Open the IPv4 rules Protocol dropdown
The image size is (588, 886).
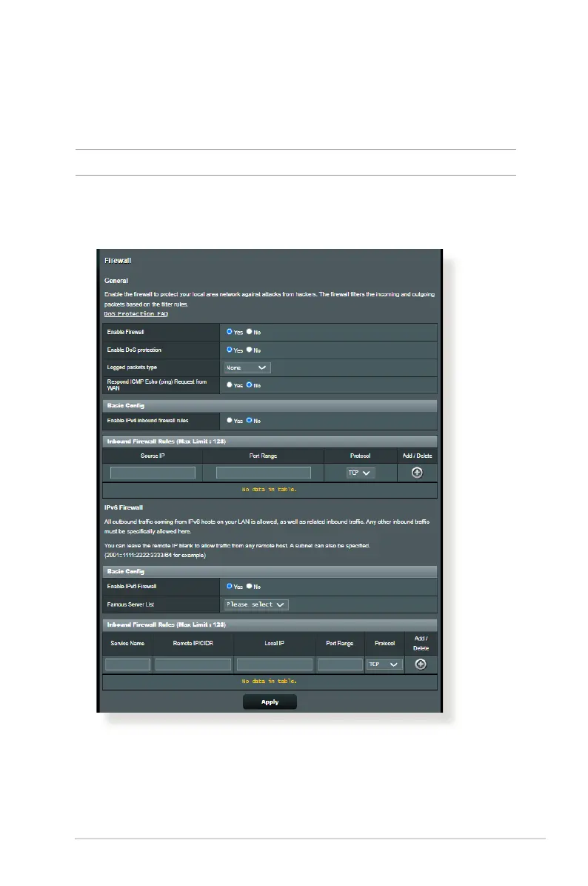pos(361,473)
